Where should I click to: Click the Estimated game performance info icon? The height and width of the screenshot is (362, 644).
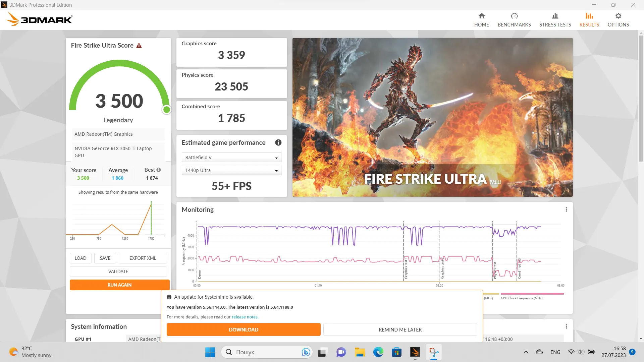278,142
